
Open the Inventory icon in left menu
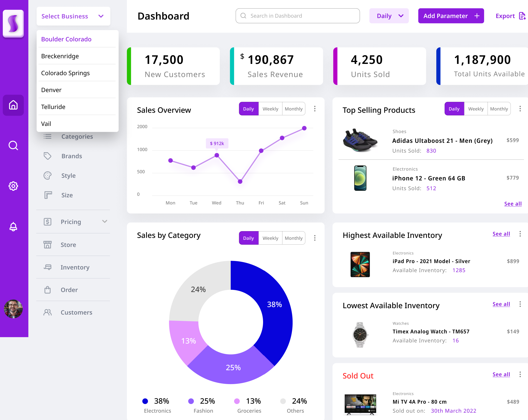(x=47, y=267)
